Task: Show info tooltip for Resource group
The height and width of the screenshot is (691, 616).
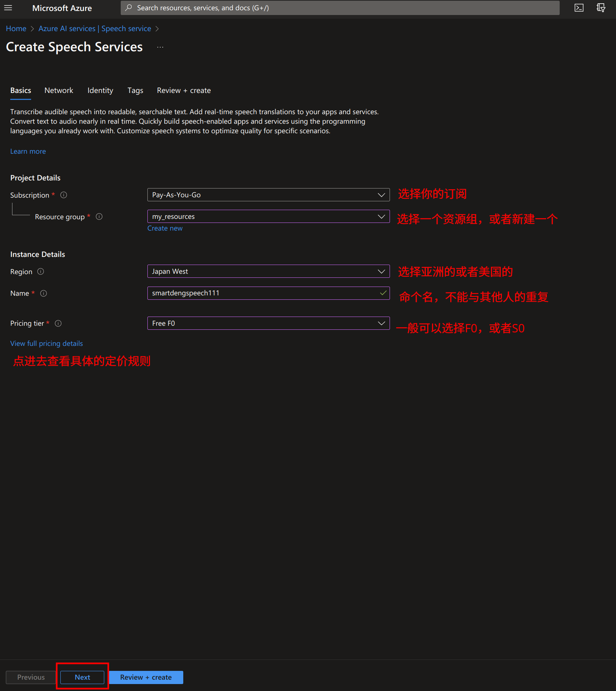Action: click(x=99, y=217)
